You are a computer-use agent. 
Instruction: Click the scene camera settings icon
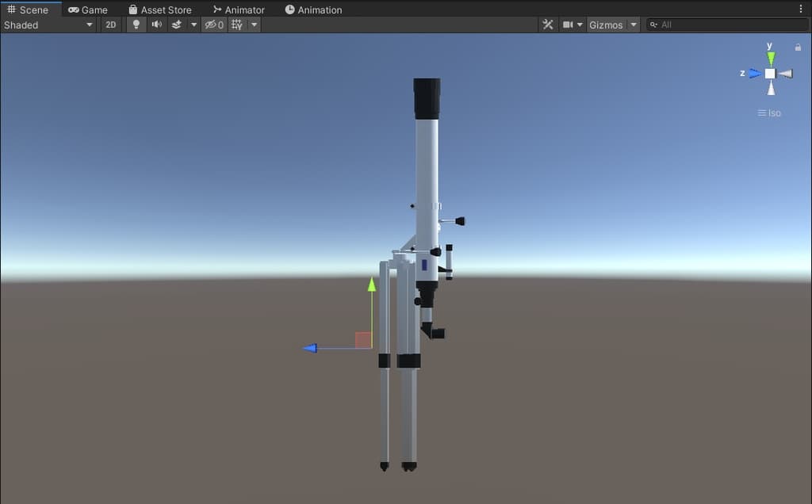[568, 25]
